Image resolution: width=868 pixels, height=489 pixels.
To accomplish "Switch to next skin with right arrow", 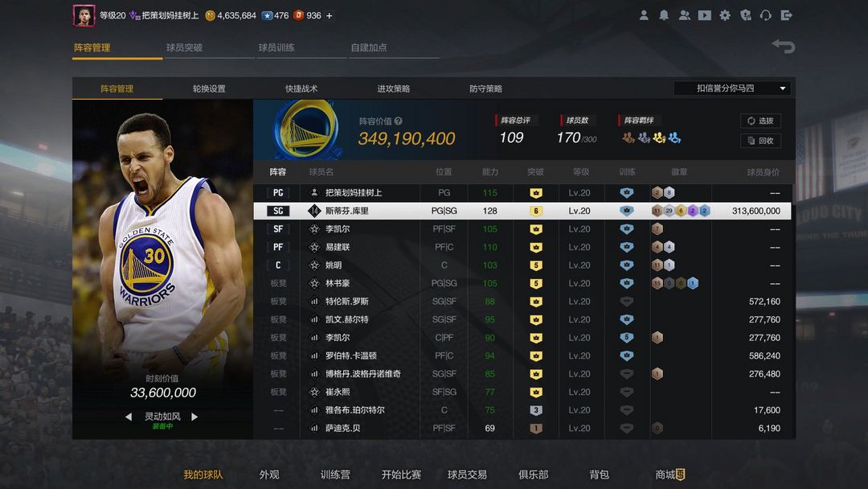I will 194,417.
